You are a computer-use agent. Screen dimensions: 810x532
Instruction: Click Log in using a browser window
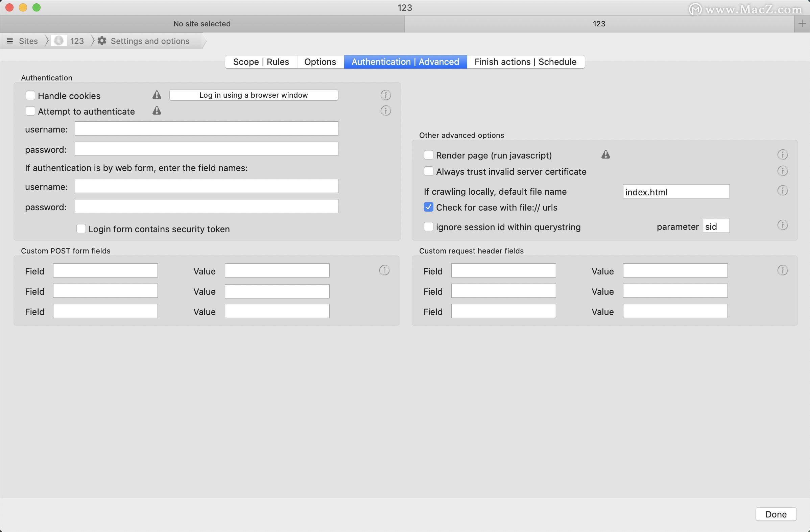pos(254,95)
